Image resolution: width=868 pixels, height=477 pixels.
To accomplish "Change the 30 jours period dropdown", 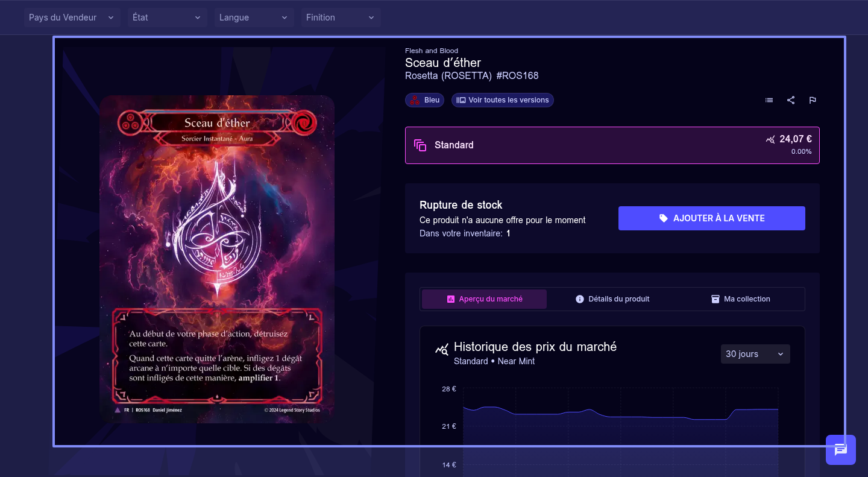I will tap(755, 354).
